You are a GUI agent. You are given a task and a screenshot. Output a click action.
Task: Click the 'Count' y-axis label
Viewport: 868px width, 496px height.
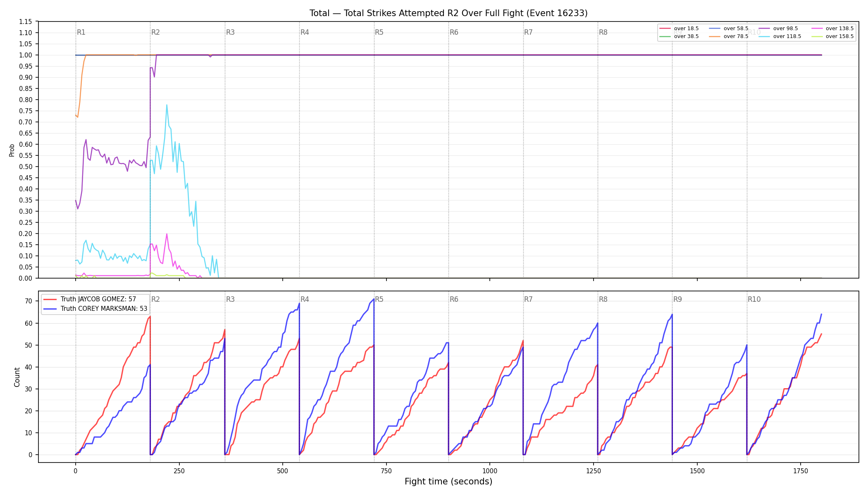(17, 377)
